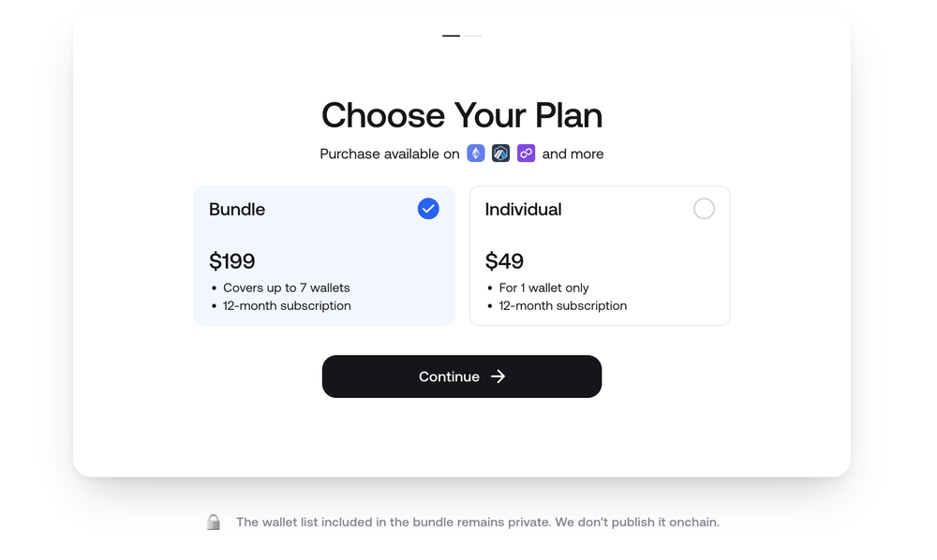Click the arrow icon on the Continue button

(498, 376)
